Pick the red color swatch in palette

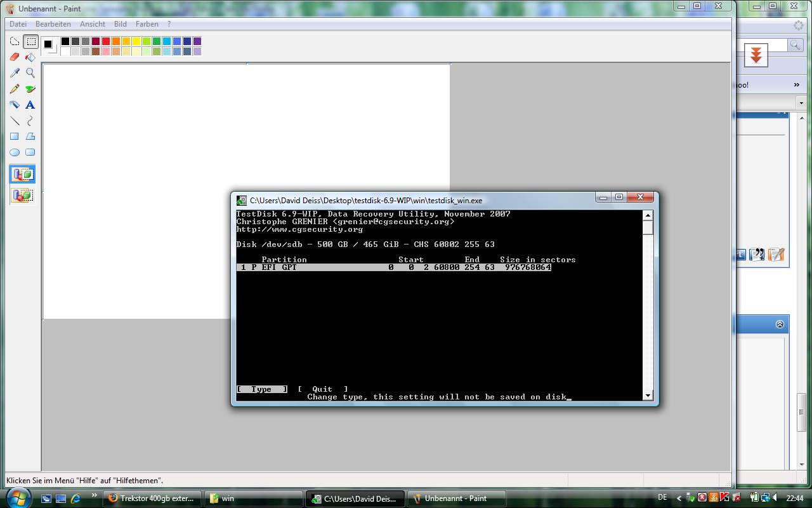coord(106,41)
